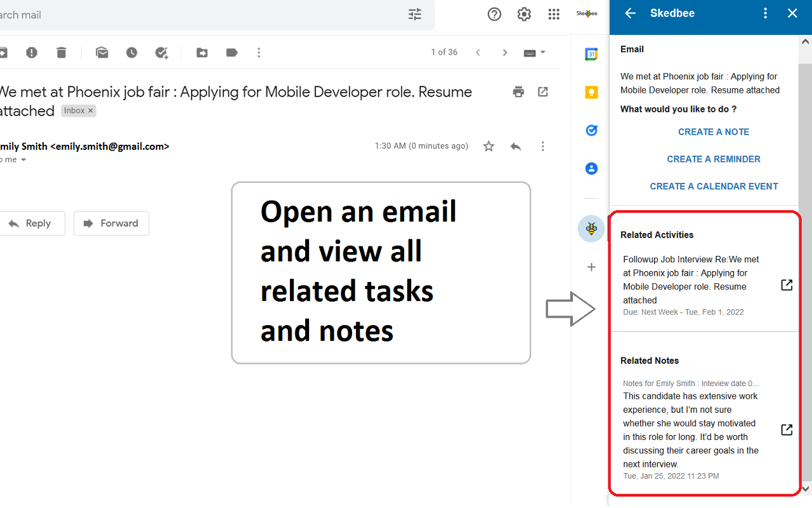The image size is (812, 508).
Task: Open Google Keep side panel
Action: pyautogui.click(x=591, y=93)
